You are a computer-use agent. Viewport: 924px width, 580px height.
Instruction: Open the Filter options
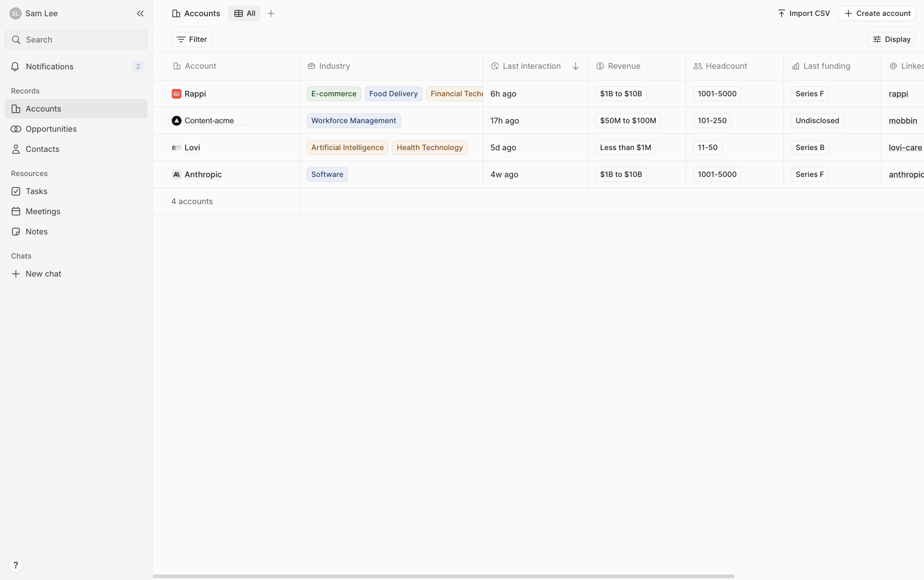192,39
